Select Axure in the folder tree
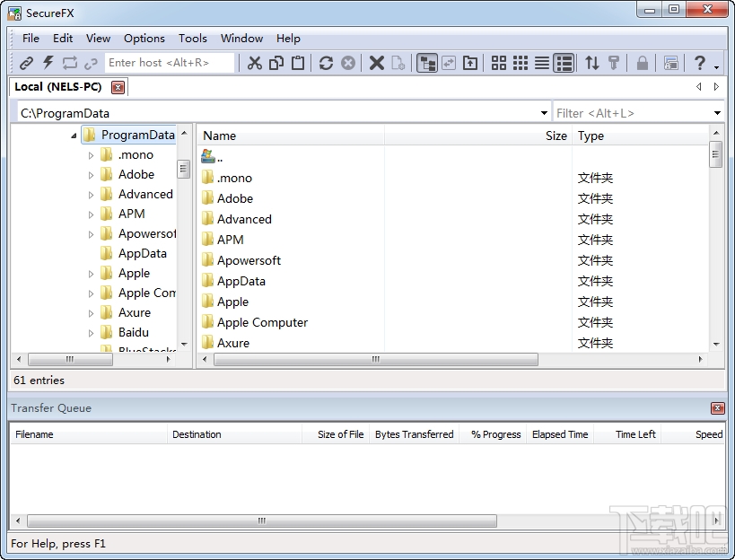 134,312
